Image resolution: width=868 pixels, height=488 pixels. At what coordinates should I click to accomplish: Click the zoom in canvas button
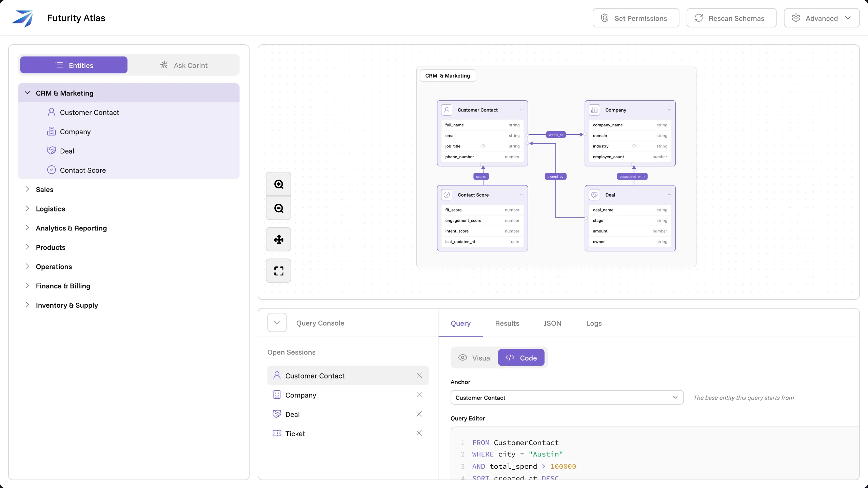click(278, 184)
